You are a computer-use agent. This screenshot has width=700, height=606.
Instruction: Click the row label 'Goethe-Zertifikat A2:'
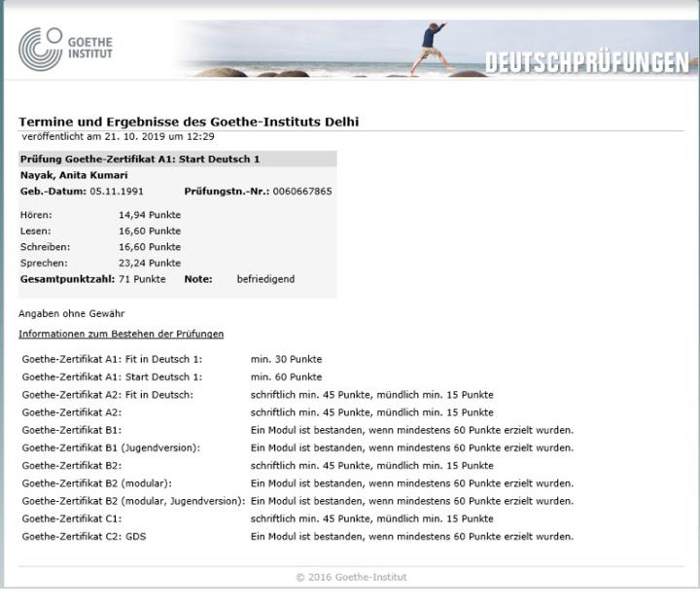pyautogui.click(x=71, y=412)
